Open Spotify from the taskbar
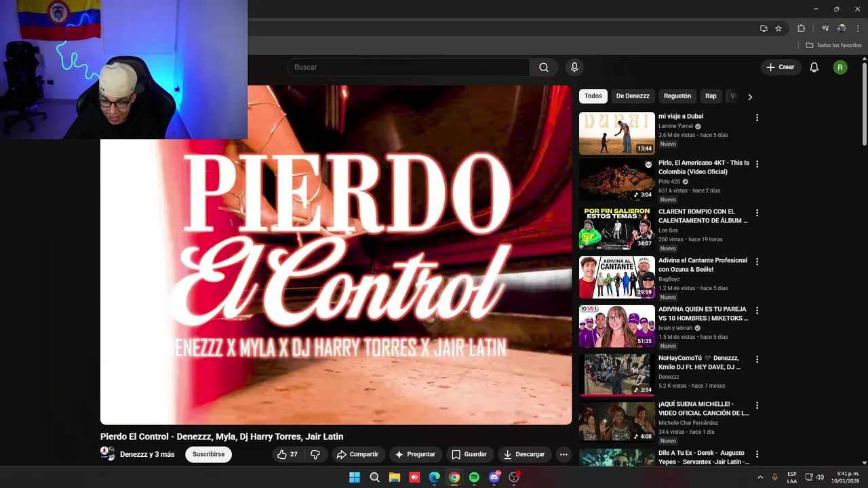Screen dimensions: 868x488 474,477
